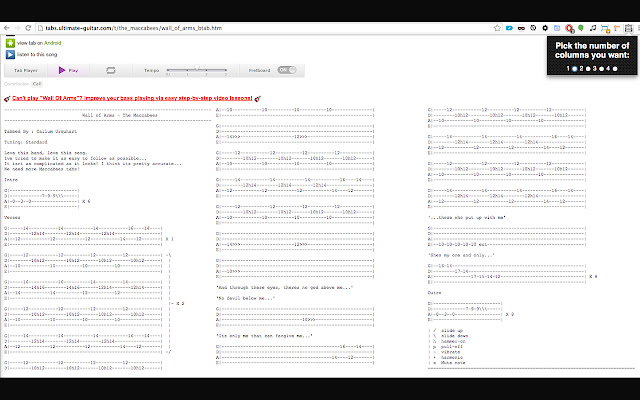
Task: Select the 2 columns radio option
Action: click(588, 69)
